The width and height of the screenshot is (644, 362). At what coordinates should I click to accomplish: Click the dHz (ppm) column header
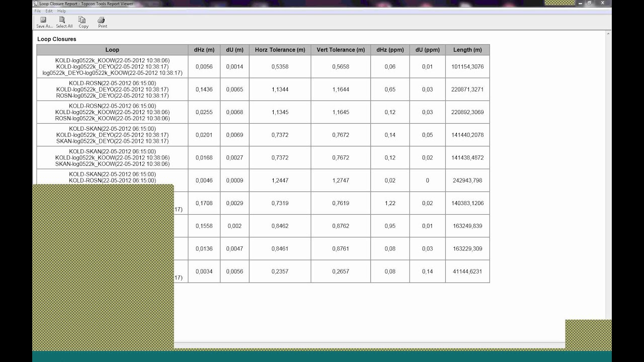tap(390, 50)
